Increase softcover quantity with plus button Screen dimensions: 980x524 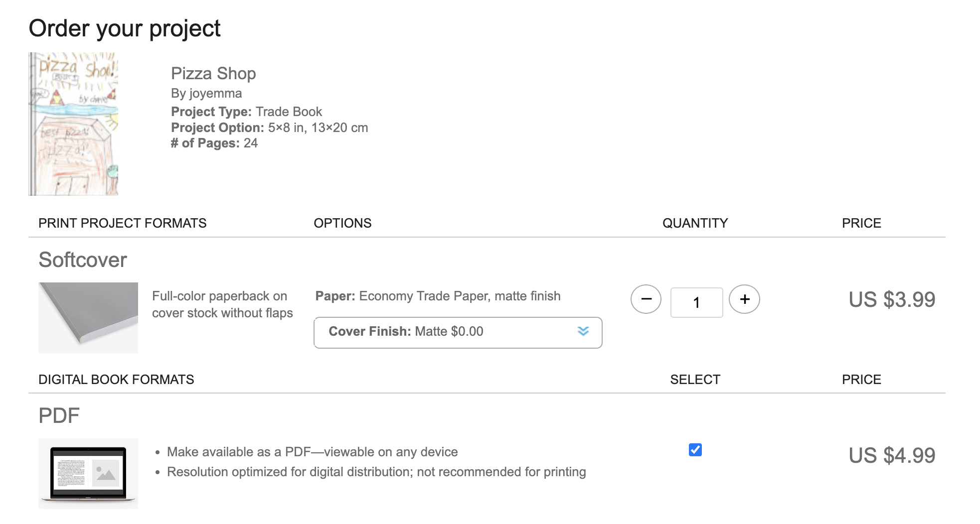[x=744, y=299]
